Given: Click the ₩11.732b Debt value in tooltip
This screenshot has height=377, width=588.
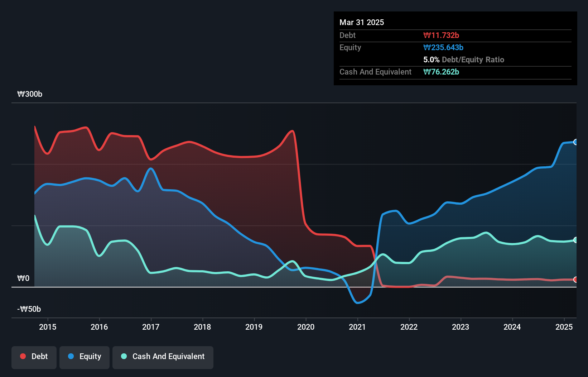Looking at the screenshot, I should 441,35.
